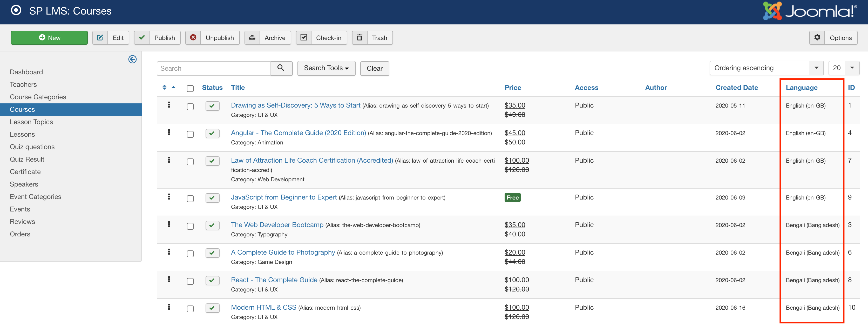Toggle published status of Modern HTML & CSS
The image size is (868, 332).
[212, 308]
